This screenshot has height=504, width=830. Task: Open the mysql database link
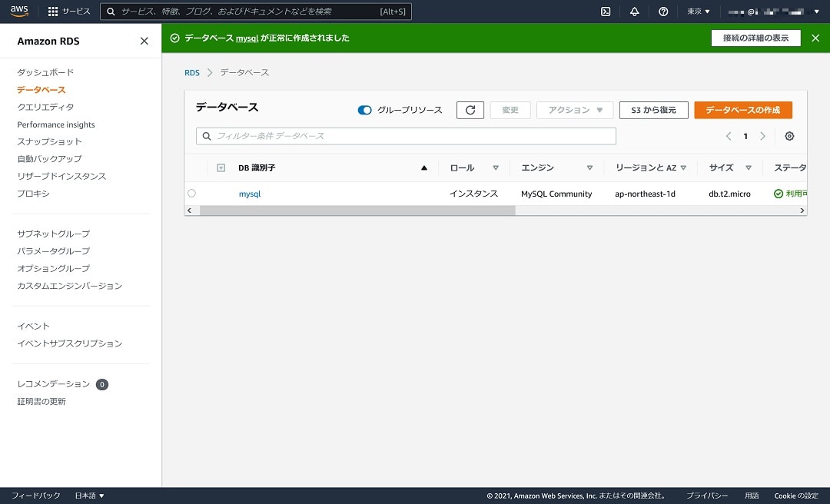coord(250,194)
